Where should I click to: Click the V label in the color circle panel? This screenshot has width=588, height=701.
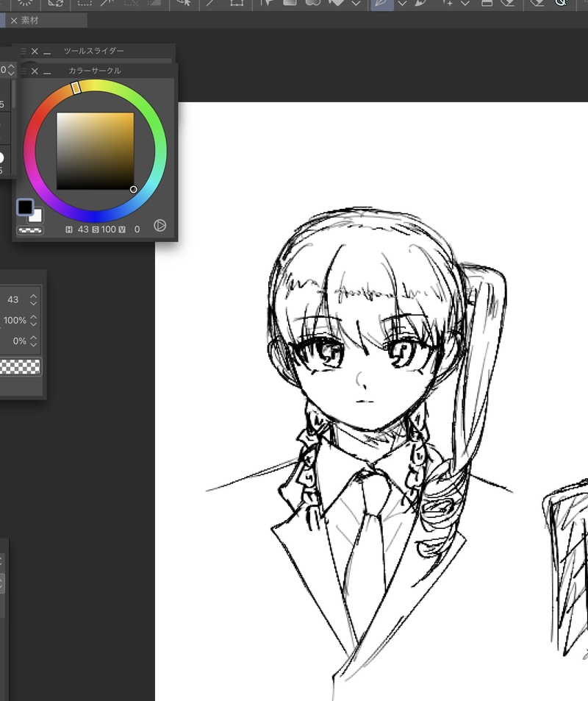click(122, 229)
